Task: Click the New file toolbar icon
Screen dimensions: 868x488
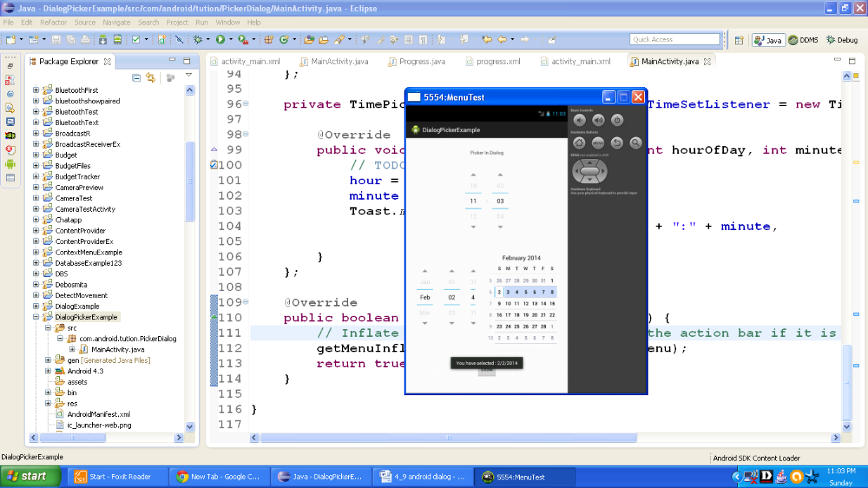Action: tap(11, 39)
